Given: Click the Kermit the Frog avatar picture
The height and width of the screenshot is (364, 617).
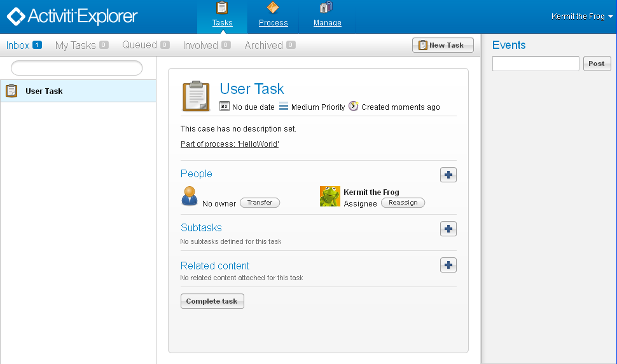Looking at the screenshot, I should pos(329,196).
